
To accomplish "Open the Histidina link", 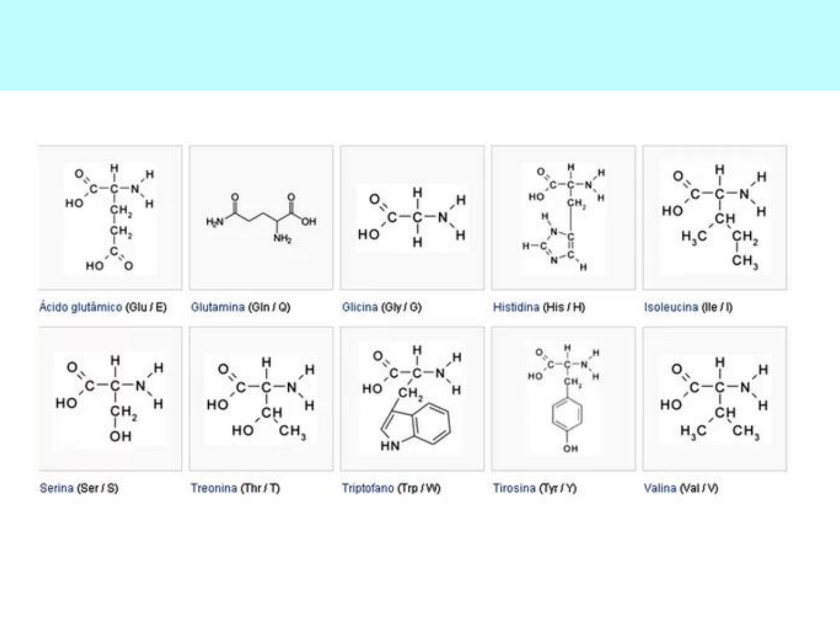I will [516, 307].
